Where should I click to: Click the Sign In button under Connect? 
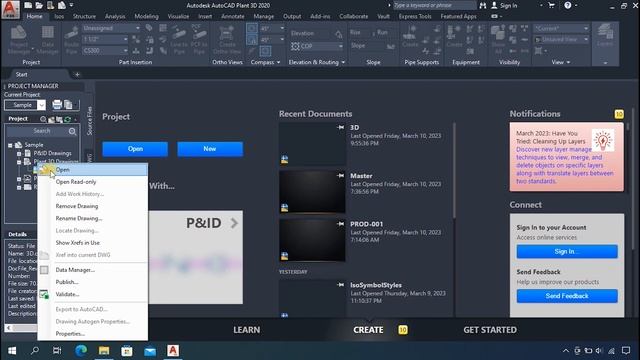pos(567,251)
